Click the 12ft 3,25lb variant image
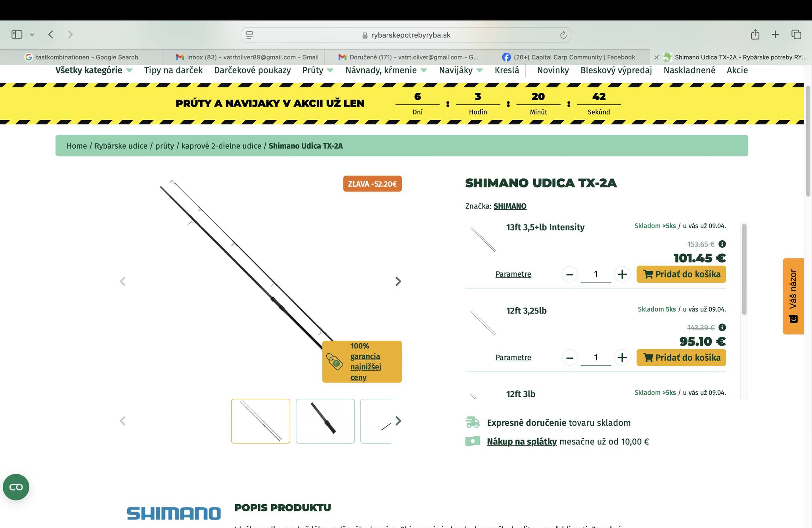812x528 pixels. click(x=483, y=323)
